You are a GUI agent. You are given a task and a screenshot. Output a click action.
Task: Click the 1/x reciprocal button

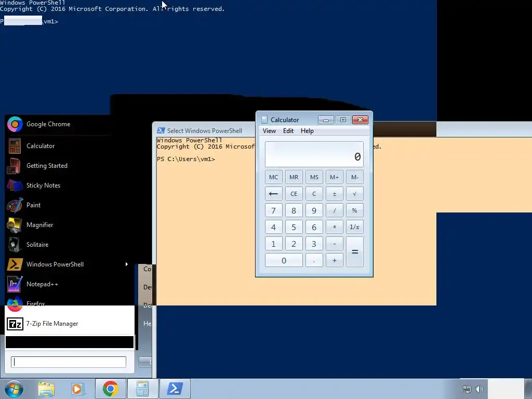[354, 227]
